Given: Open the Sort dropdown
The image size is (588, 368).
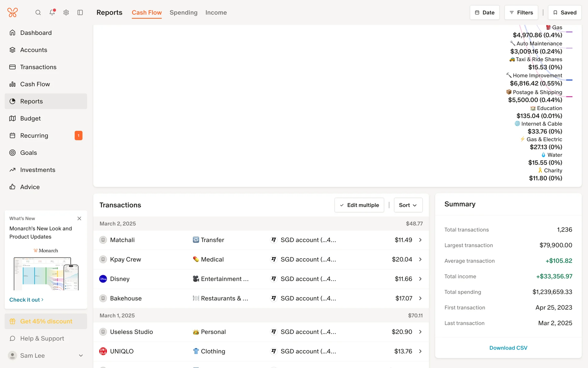Looking at the screenshot, I should (408, 205).
